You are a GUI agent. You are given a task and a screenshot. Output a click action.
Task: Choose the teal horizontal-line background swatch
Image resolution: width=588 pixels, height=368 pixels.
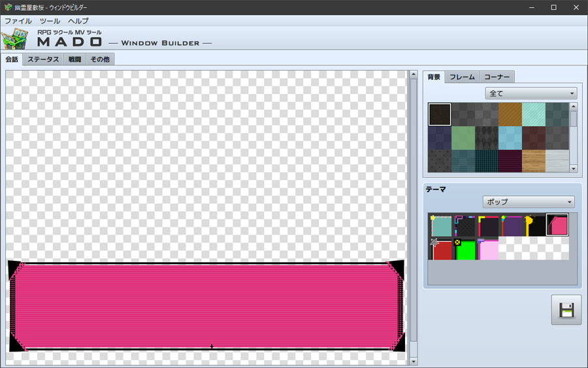coord(463,161)
